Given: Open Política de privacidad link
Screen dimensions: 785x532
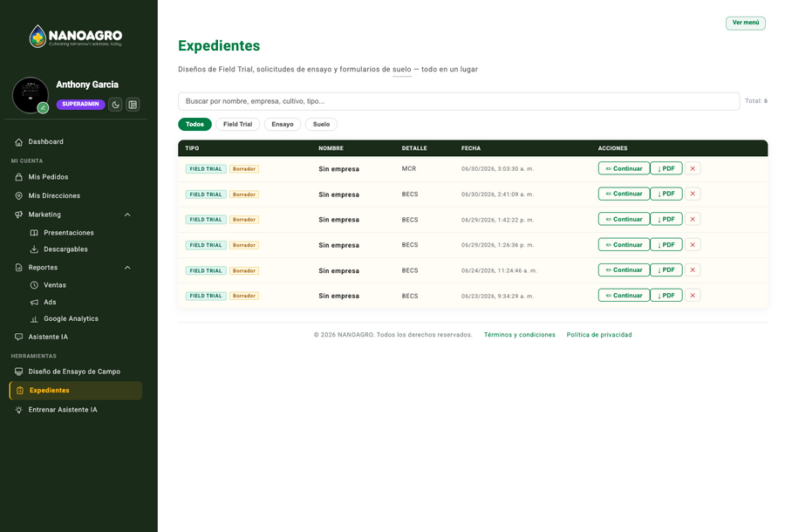Looking at the screenshot, I should (x=599, y=335).
